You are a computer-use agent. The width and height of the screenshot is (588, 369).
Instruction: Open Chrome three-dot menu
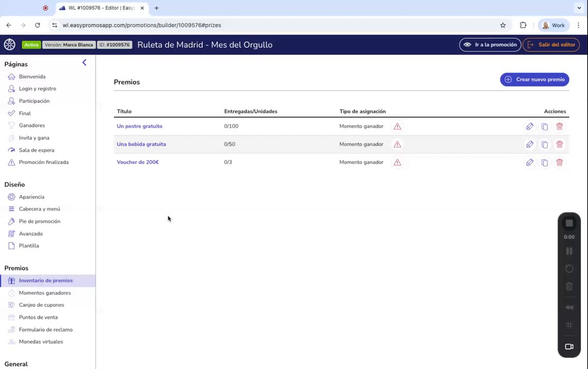coord(579,25)
